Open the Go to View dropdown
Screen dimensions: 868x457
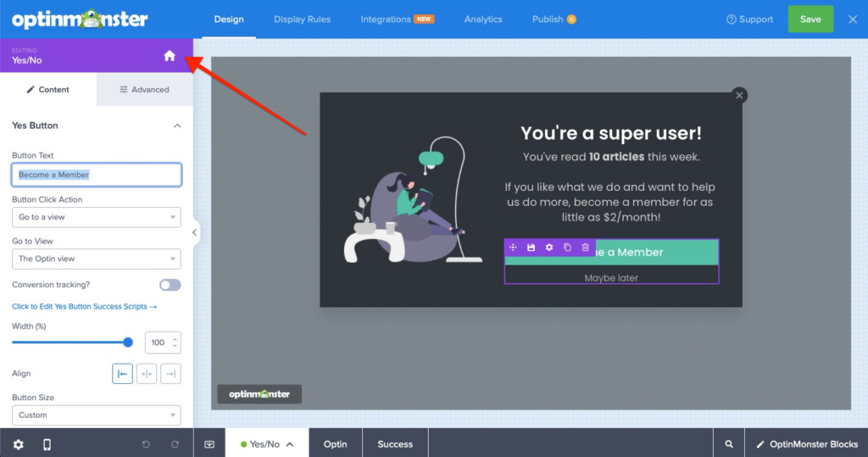pos(97,259)
